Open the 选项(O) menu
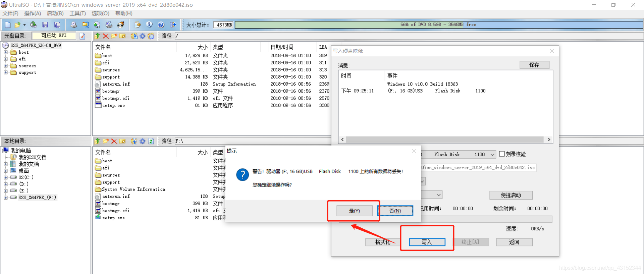 pos(101,13)
